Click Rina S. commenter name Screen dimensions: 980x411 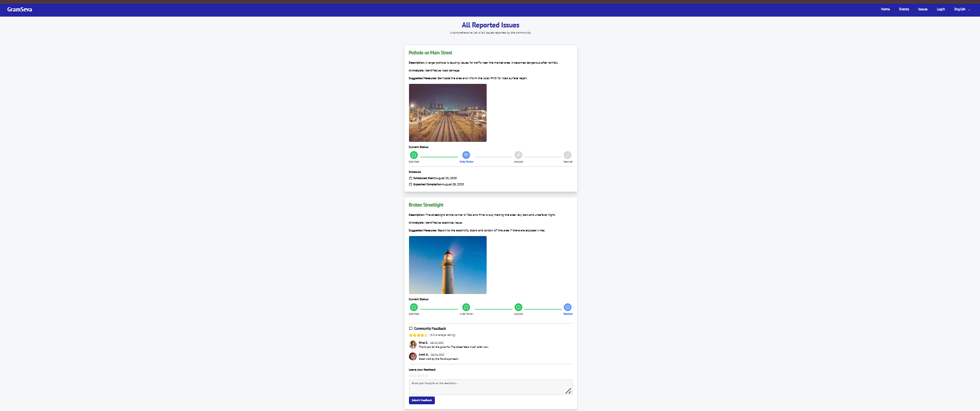[x=423, y=343]
